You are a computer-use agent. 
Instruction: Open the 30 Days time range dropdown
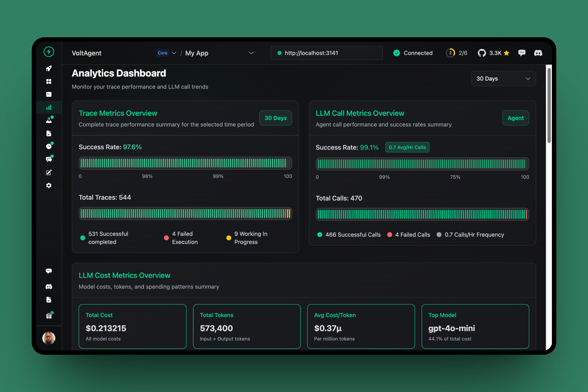(x=503, y=79)
